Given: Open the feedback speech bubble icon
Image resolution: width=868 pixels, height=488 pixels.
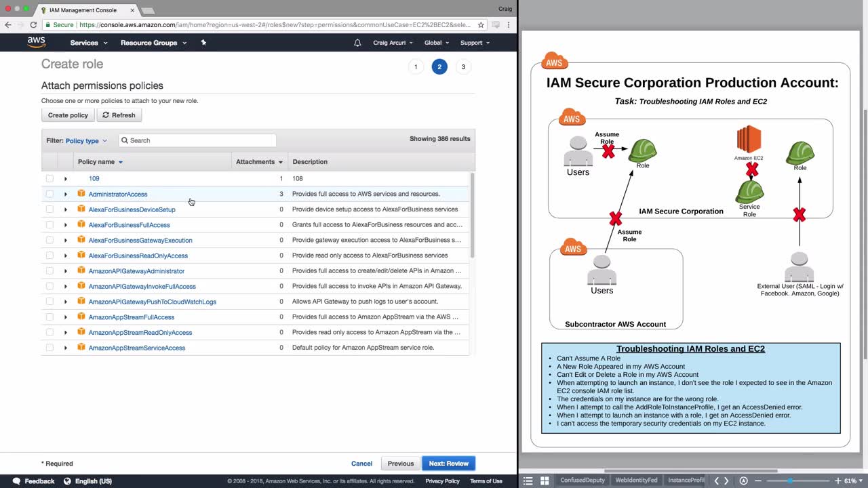Looking at the screenshot, I should (x=16, y=481).
